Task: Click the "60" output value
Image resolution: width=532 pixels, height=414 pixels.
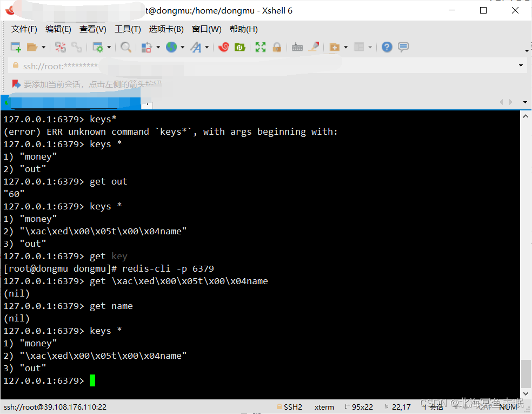Action: coord(14,194)
